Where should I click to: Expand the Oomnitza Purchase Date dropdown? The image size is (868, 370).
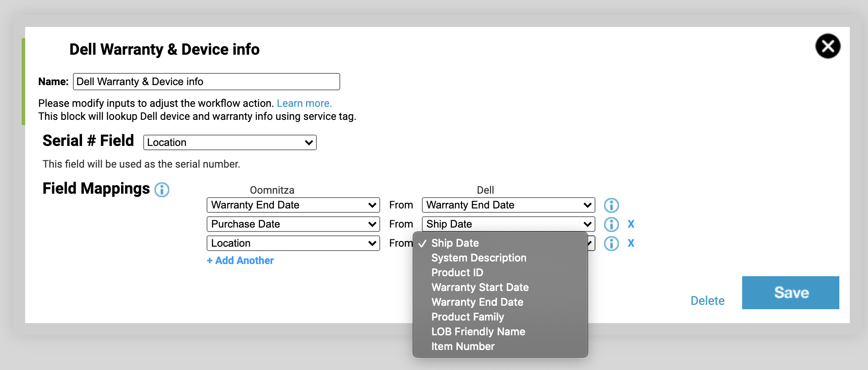(x=293, y=224)
